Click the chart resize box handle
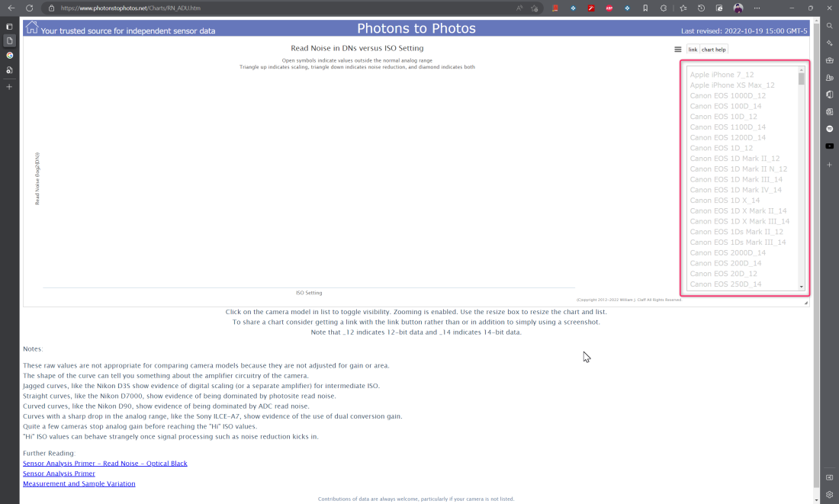 pyautogui.click(x=806, y=303)
